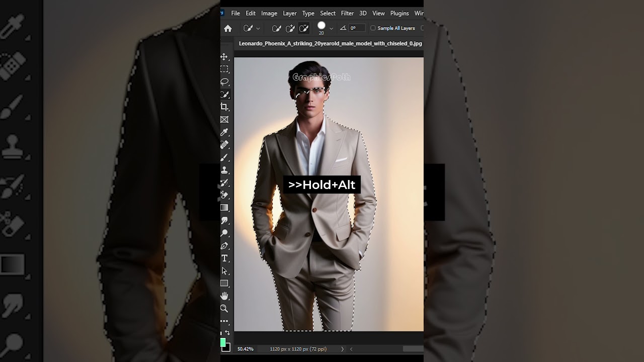Click the green foreground color swatch
The image size is (644, 362).
[x=222, y=342]
